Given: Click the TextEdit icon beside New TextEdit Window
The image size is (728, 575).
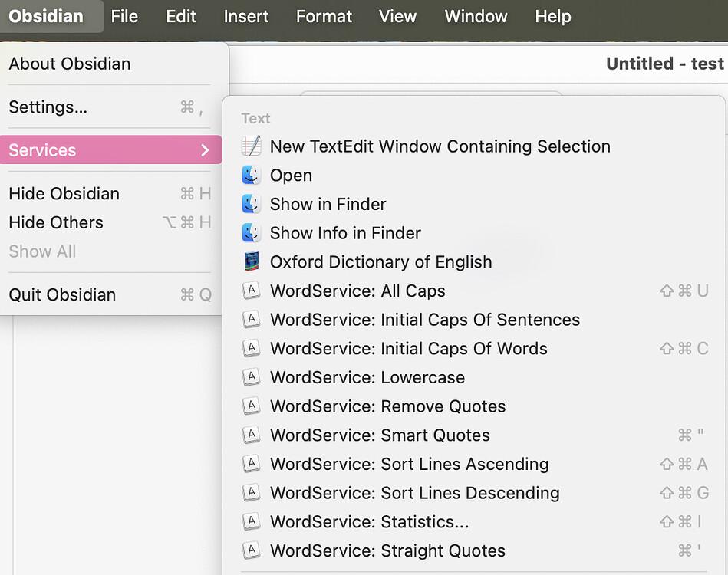Looking at the screenshot, I should (251, 146).
